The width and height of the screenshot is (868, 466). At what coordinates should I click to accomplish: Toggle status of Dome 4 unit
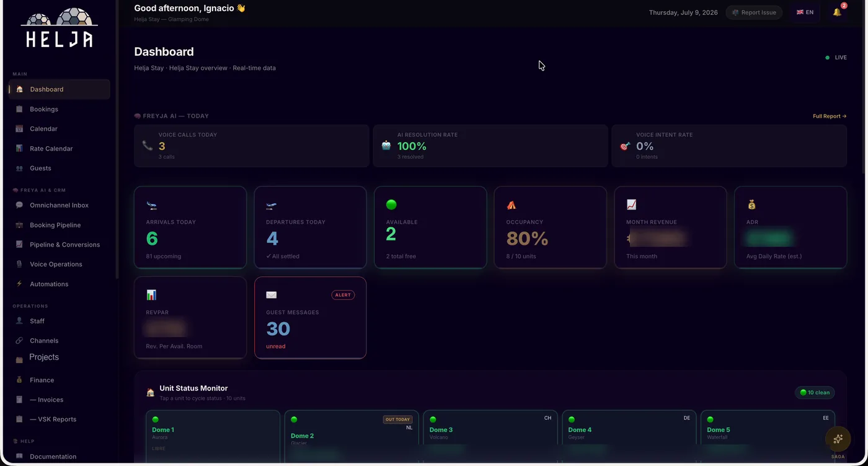click(629, 437)
